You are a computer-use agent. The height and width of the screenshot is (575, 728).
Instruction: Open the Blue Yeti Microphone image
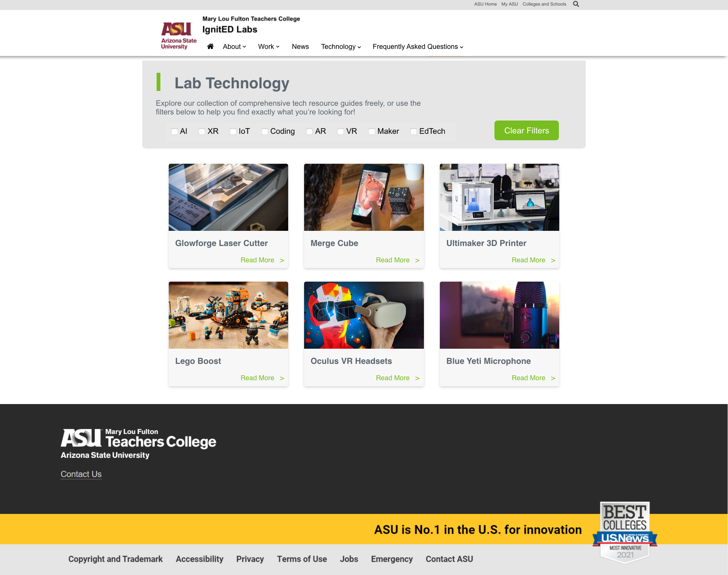(499, 315)
